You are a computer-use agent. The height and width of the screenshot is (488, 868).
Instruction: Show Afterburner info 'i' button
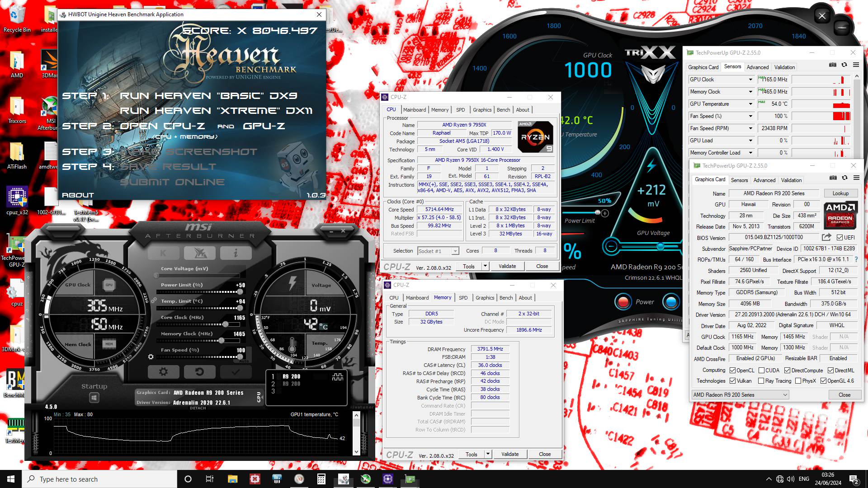pos(236,253)
